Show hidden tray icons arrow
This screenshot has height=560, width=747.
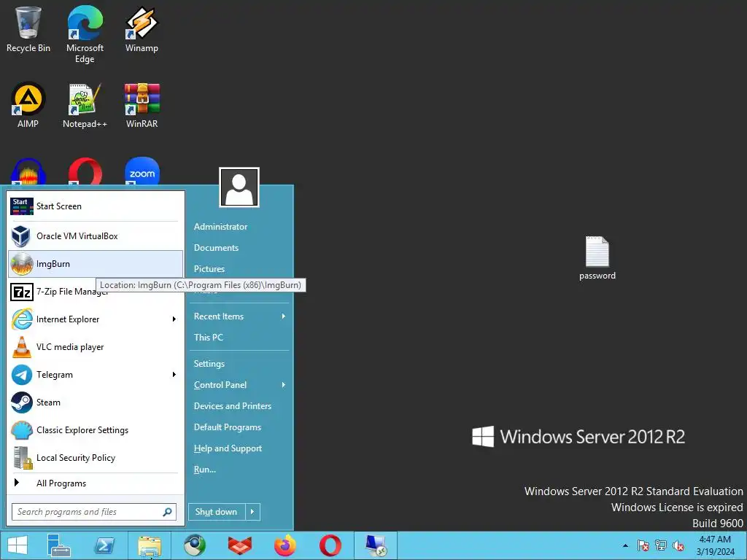pos(625,545)
